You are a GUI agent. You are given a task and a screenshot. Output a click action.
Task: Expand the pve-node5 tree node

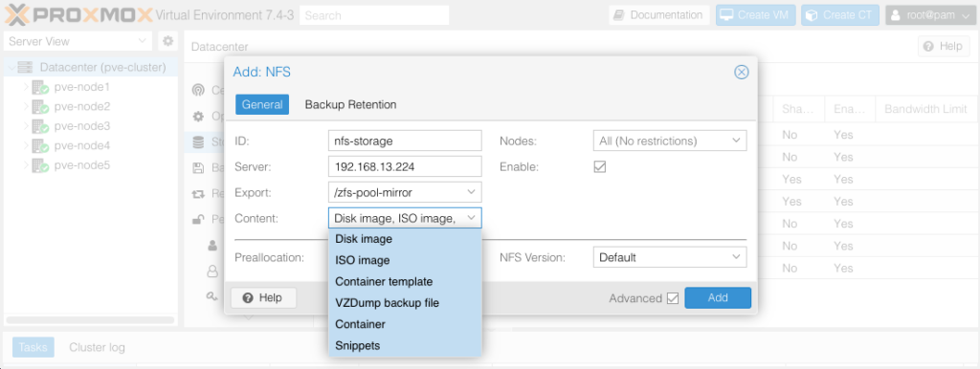coord(26,166)
